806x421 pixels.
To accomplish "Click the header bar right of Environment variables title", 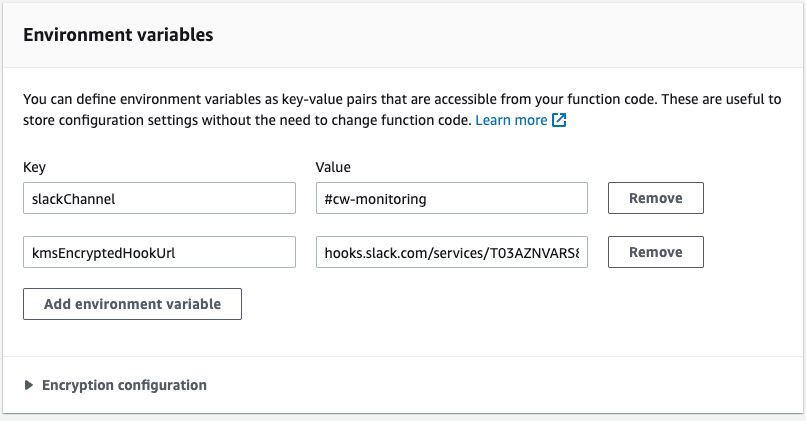I will 500,35.
